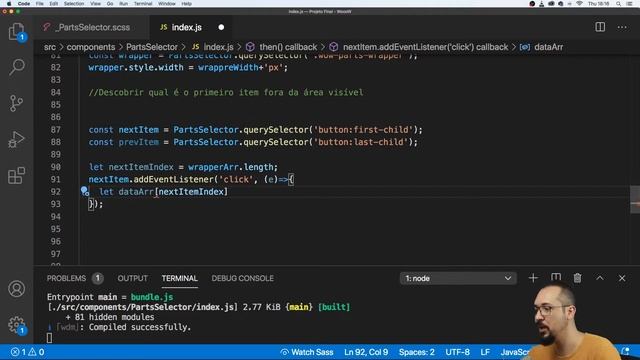Click errors and warnings status indicator
The image size is (640, 360).
click(x=27, y=352)
